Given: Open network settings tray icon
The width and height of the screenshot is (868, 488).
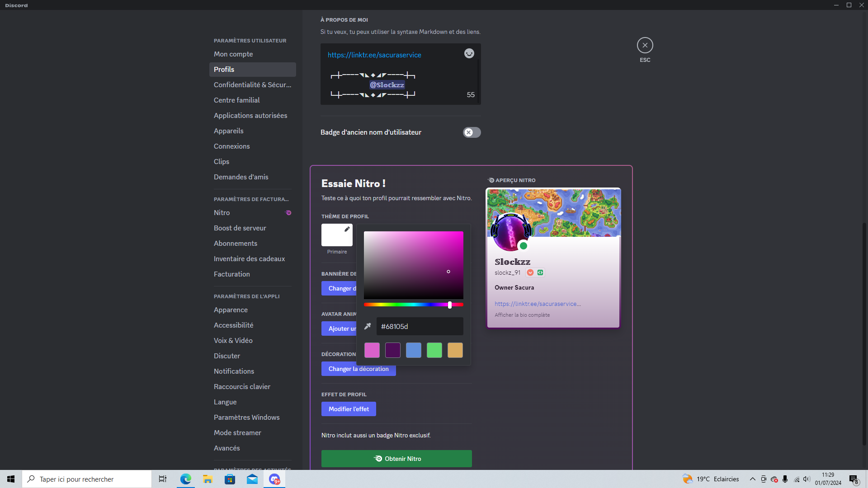Looking at the screenshot, I should [796, 479].
